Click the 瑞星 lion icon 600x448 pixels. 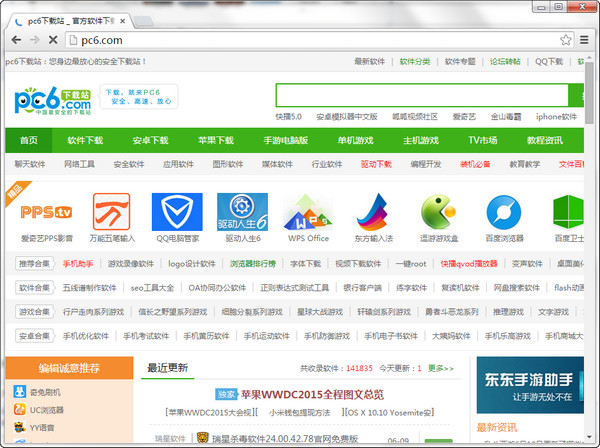tap(202, 438)
